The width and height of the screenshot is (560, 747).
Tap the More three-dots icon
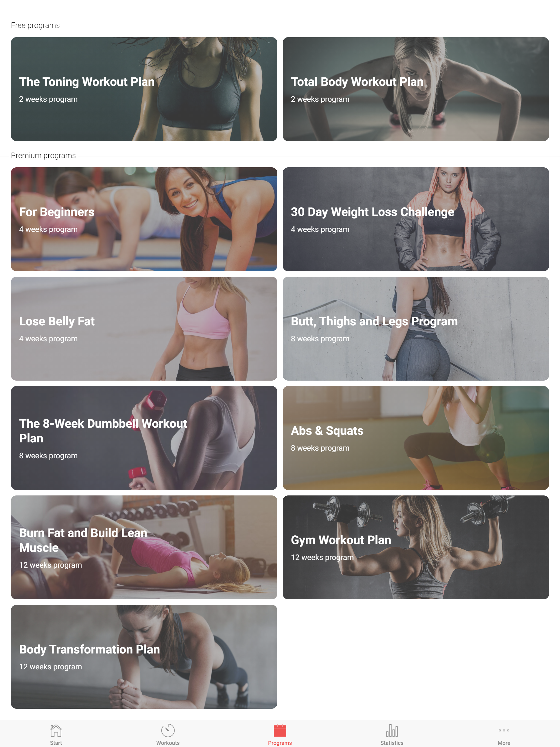(x=504, y=730)
